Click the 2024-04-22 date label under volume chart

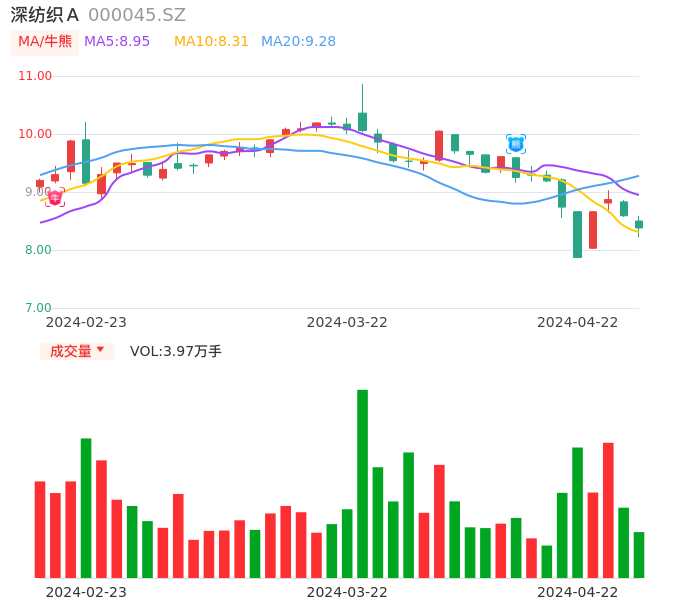point(578,592)
